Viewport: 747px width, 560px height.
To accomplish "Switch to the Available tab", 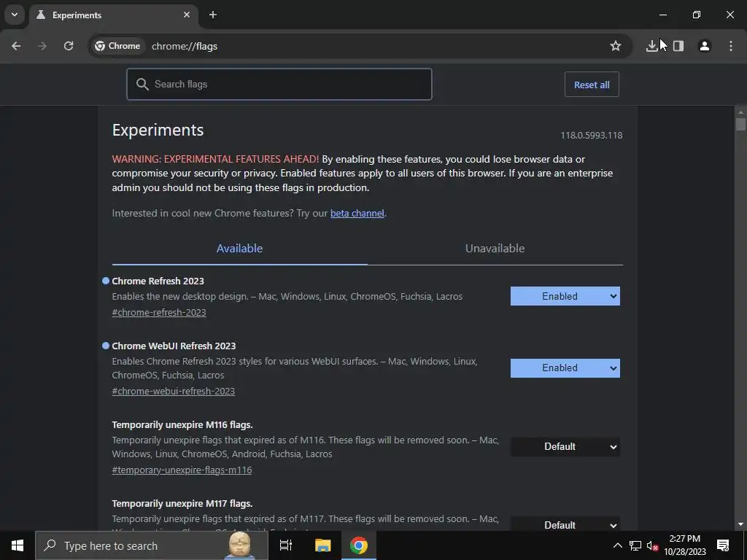I will (239, 249).
